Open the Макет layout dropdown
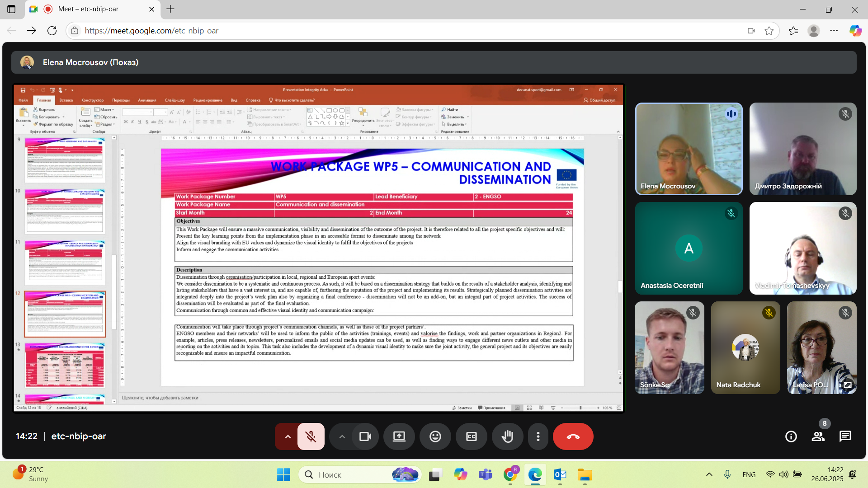The width and height of the screenshot is (868, 488). [x=104, y=110]
